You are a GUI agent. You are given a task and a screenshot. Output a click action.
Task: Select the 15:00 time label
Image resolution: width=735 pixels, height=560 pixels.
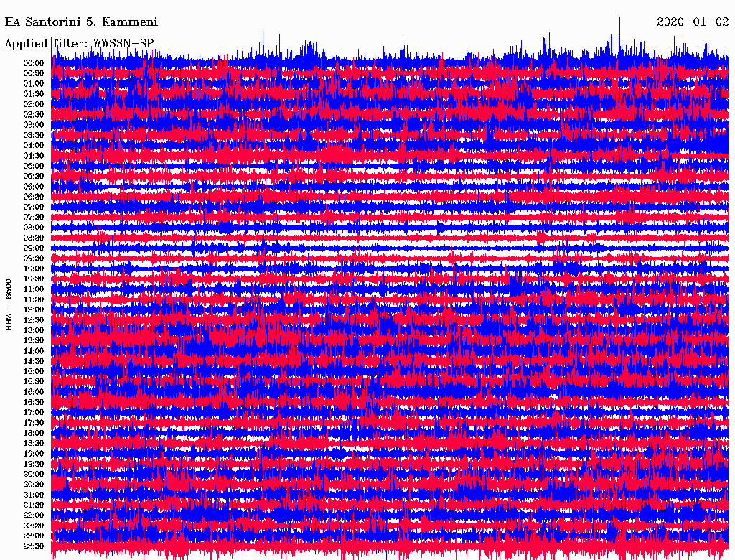click(34, 371)
